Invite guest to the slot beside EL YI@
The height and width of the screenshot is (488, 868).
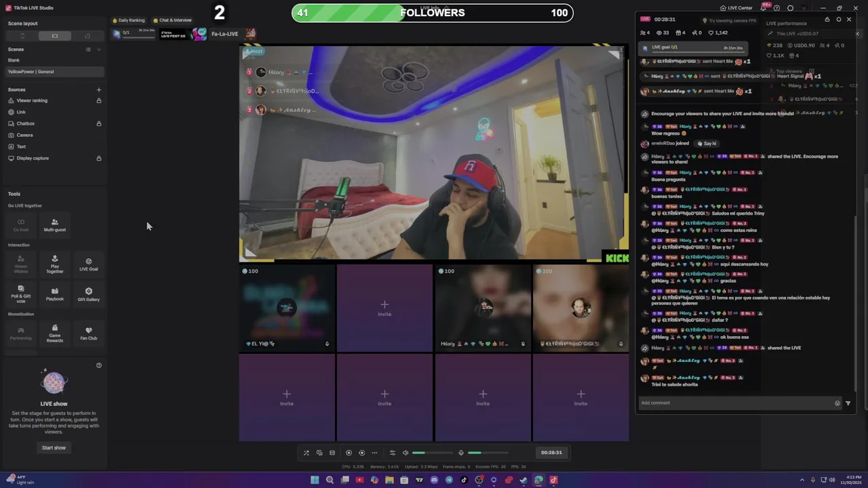pyautogui.click(x=384, y=308)
